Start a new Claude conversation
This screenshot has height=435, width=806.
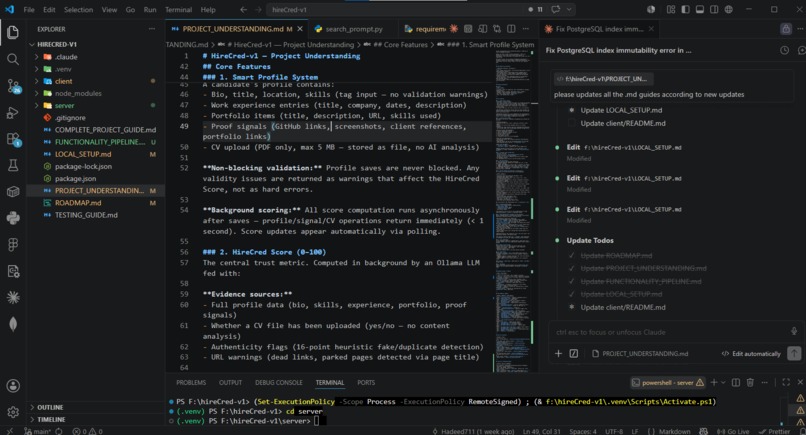pyautogui.click(x=801, y=50)
